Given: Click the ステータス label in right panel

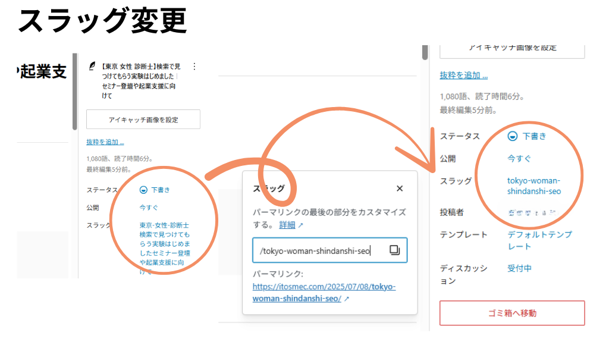Looking at the screenshot, I should coord(460,136).
